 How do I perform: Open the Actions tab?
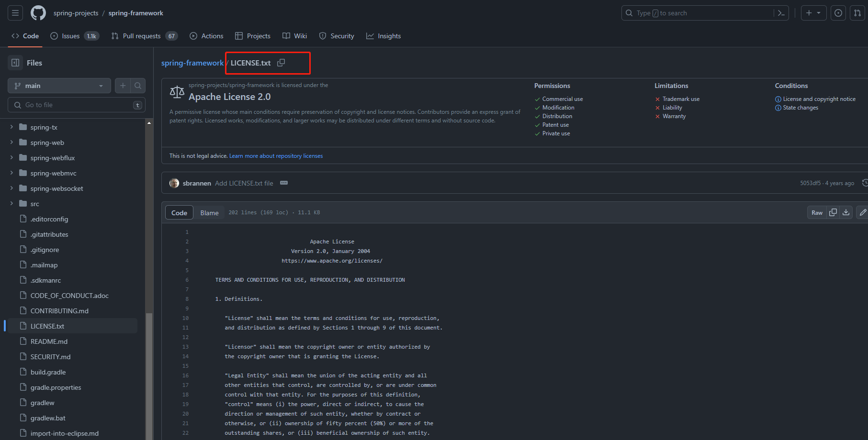click(x=206, y=36)
